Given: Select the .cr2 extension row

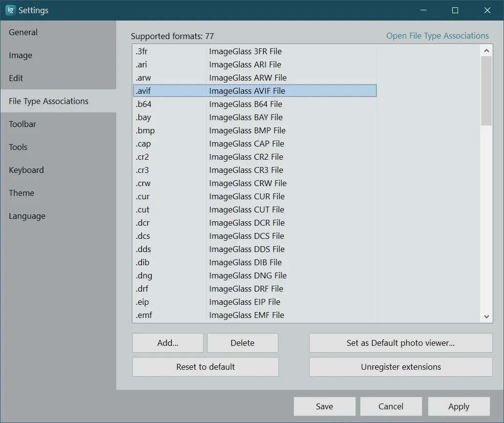Looking at the screenshot, I should [254, 157].
